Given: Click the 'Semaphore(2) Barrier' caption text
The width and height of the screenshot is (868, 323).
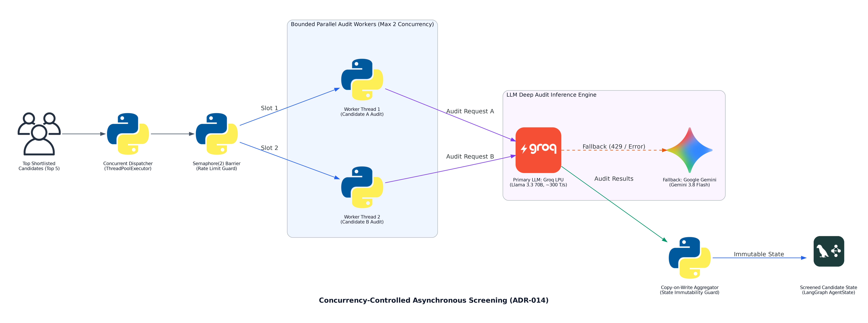Looking at the screenshot, I should coord(217,164).
